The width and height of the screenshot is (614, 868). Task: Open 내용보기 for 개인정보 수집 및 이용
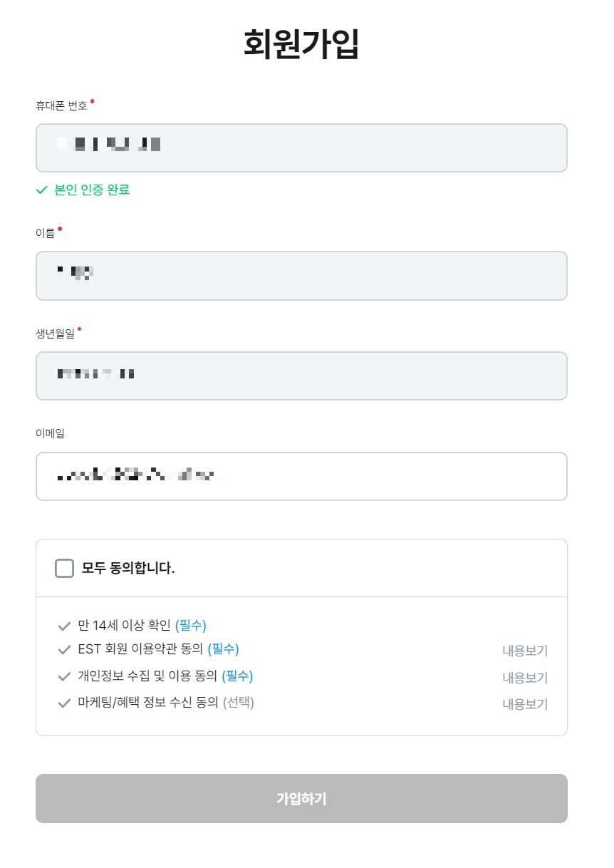(x=525, y=678)
